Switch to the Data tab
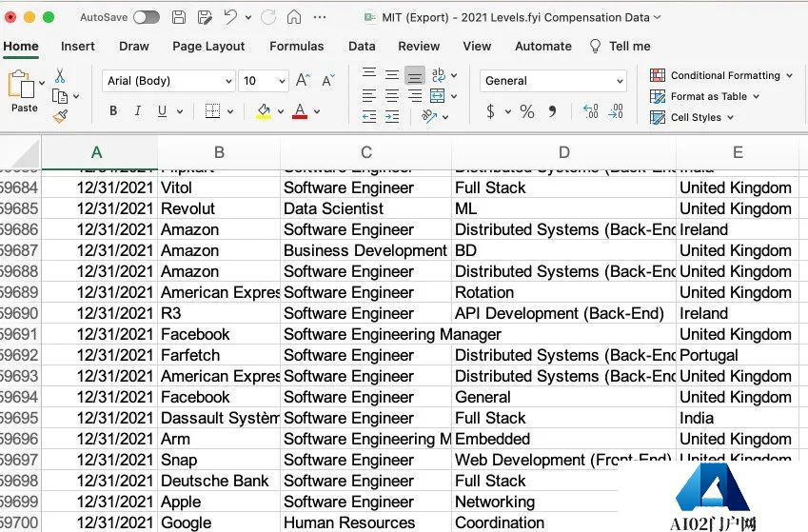 pyautogui.click(x=362, y=46)
